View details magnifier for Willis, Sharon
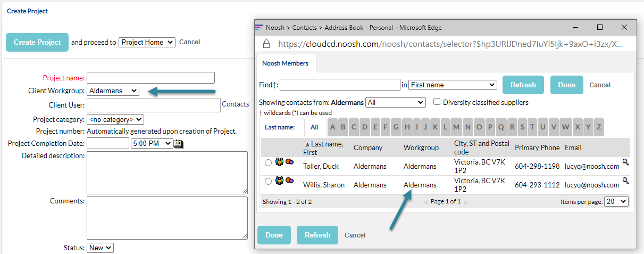The image size is (644, 254). [625, 181]
